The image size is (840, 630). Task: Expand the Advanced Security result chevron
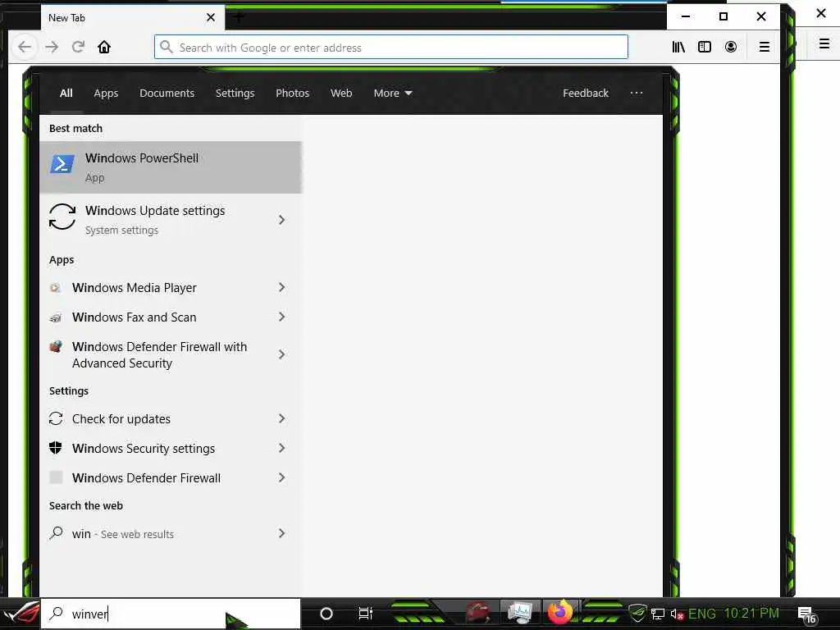[x=282, y=354]
